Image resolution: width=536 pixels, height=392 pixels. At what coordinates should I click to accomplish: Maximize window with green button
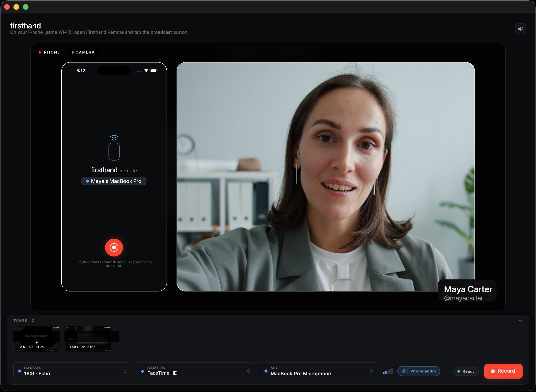(x=26, y=7)
